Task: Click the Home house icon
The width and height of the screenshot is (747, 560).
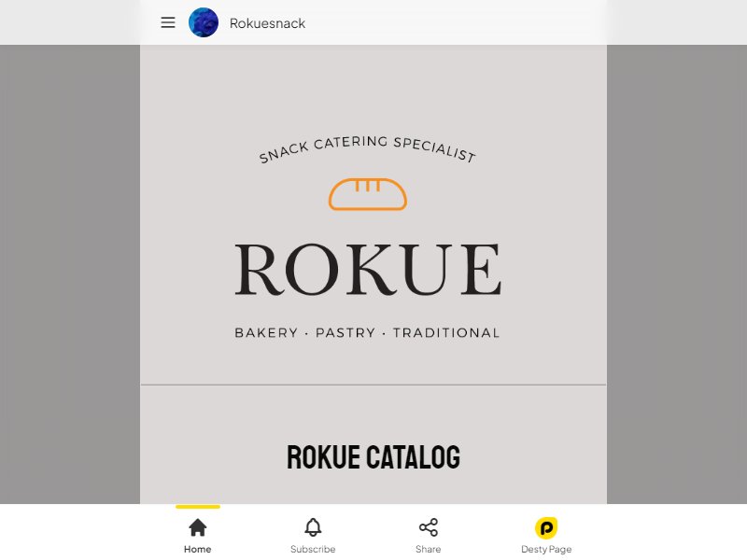Action: click(198, 527)
